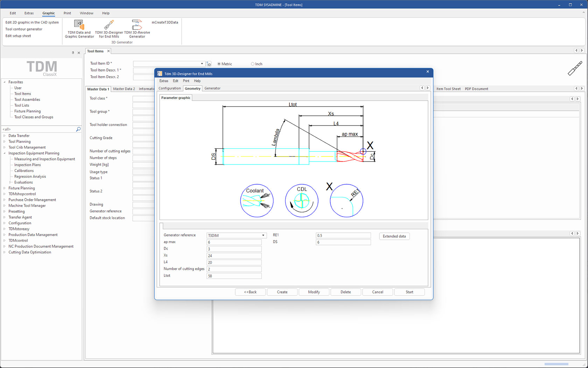Expand the Fixture Planning node

[5, 188]
